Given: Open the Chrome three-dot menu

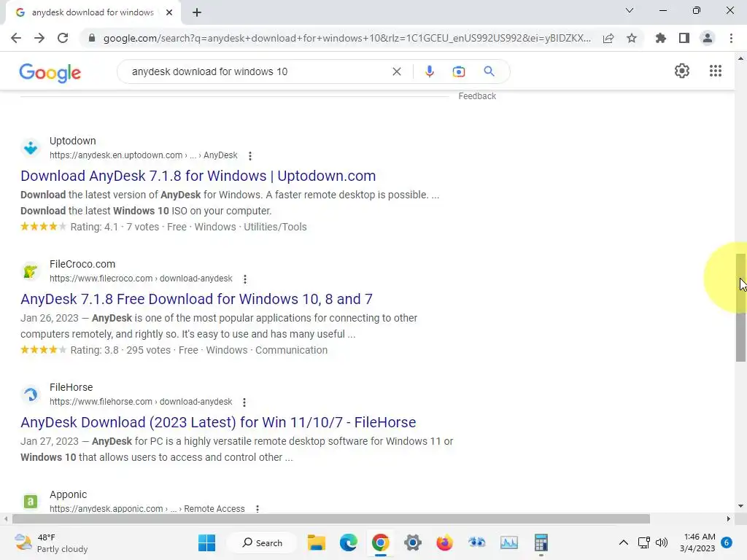Looking at the screenshot, I should pyautogui.click(x=731, y=38).
